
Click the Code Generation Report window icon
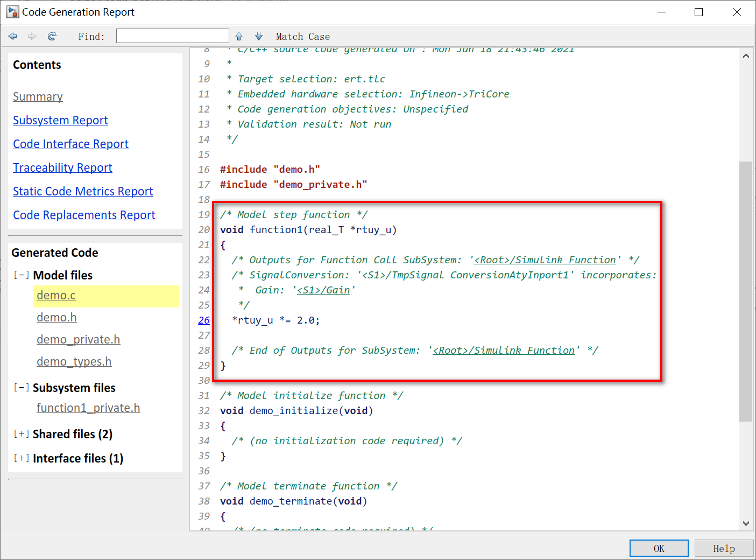12,12
